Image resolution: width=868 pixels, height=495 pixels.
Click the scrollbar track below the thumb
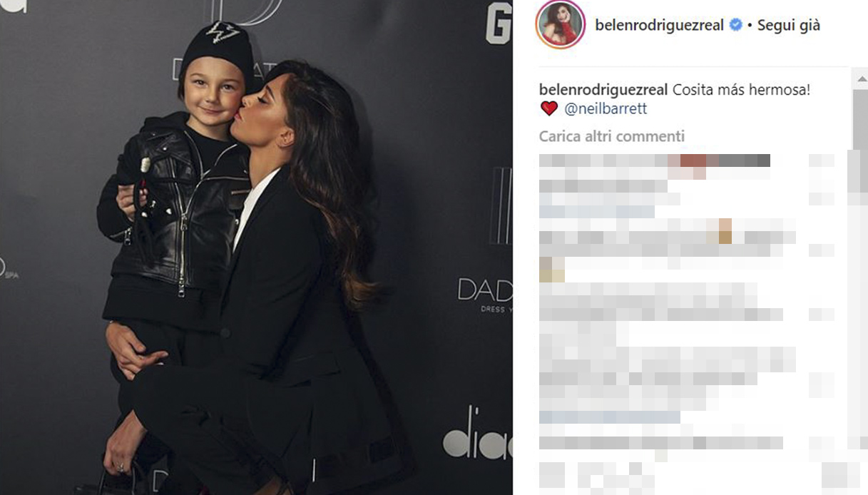860,321
